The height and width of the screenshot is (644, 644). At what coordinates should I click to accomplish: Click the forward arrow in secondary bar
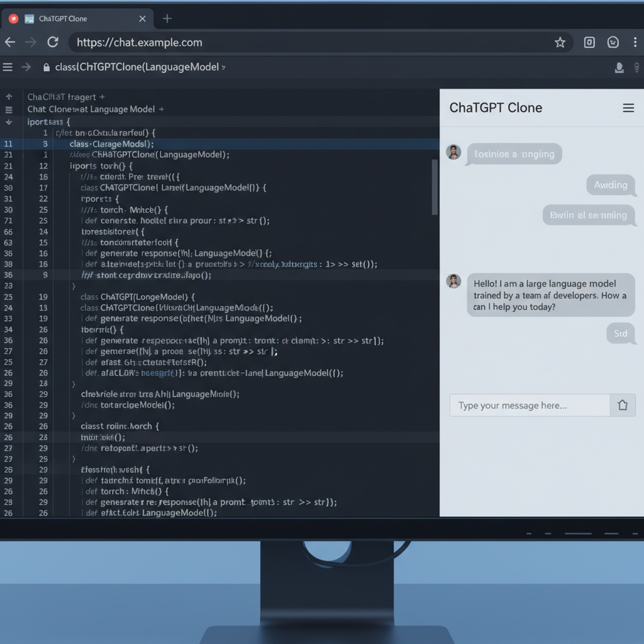pos(26,67)
